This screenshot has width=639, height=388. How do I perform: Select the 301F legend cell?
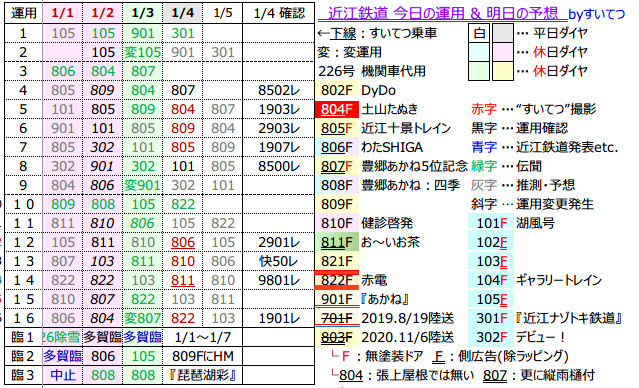491,318
